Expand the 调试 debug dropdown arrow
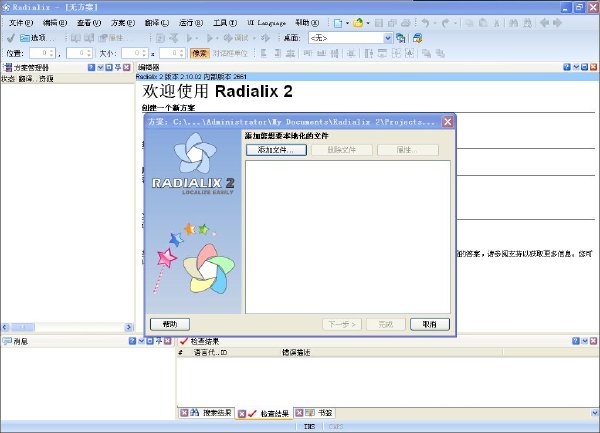Screen dimensions: 600x433 (254, 38)
